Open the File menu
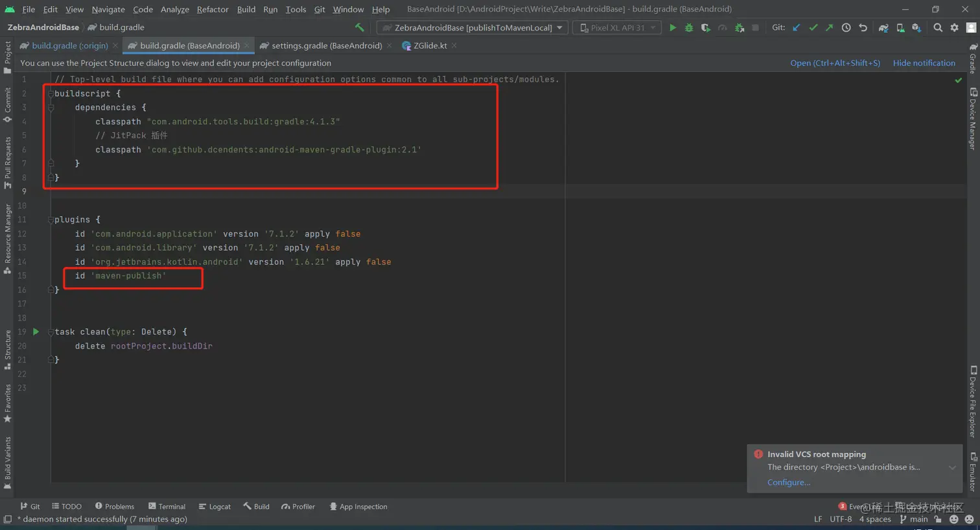 click(x=29, y=9)
